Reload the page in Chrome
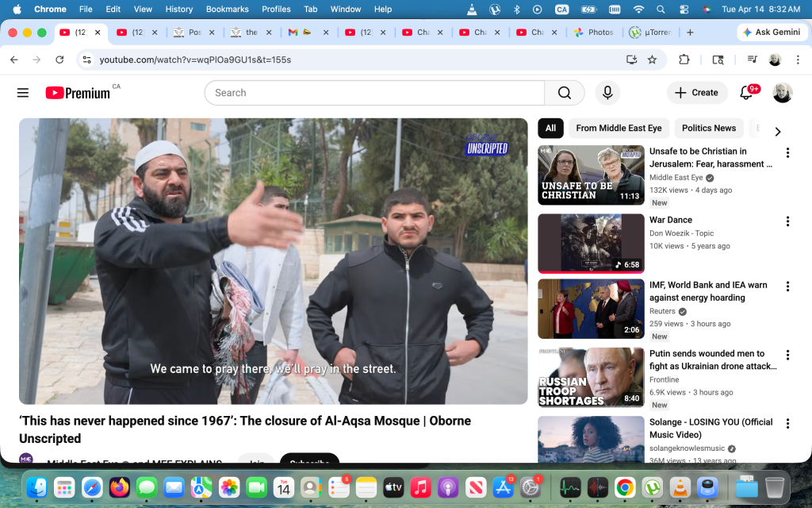Screen dimensions: 812x508 (x=59, y=60)
